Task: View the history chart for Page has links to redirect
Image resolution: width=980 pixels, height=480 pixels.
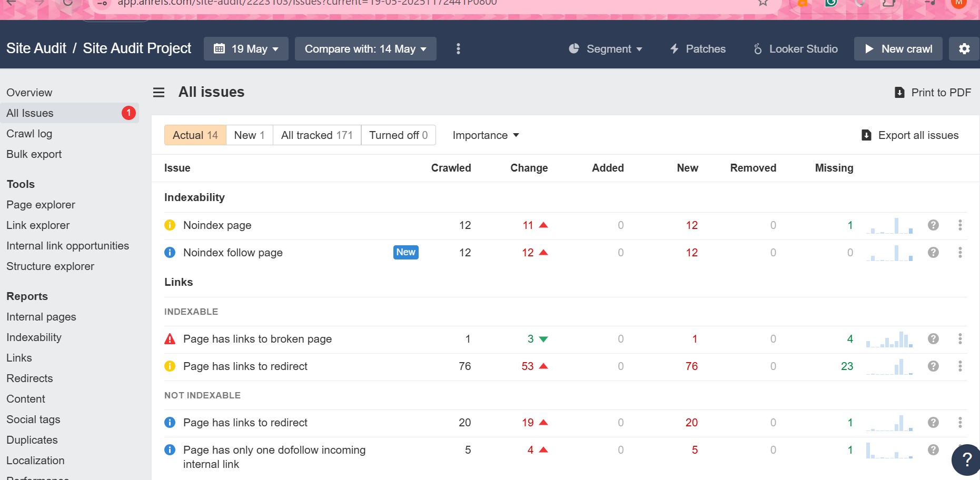Action: 889,366
